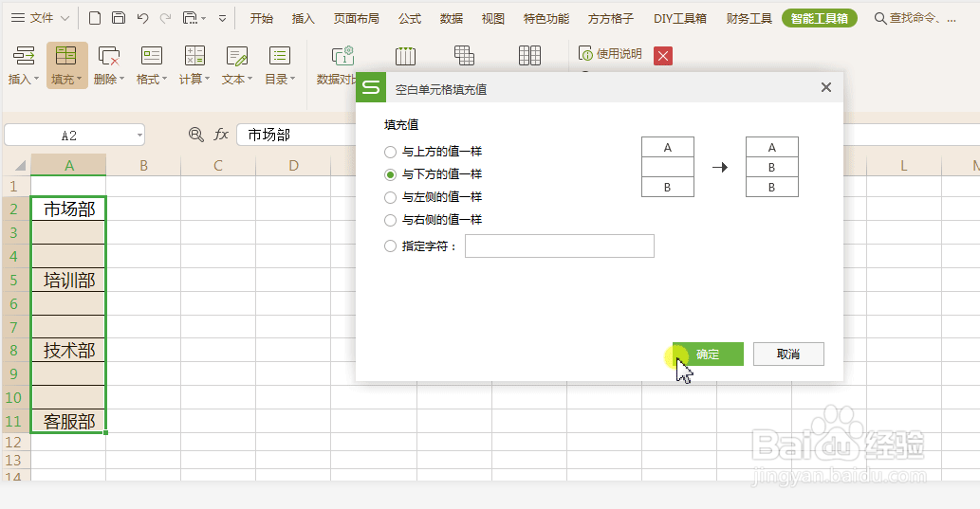Click the 数据对比 icon

[343, 56]
